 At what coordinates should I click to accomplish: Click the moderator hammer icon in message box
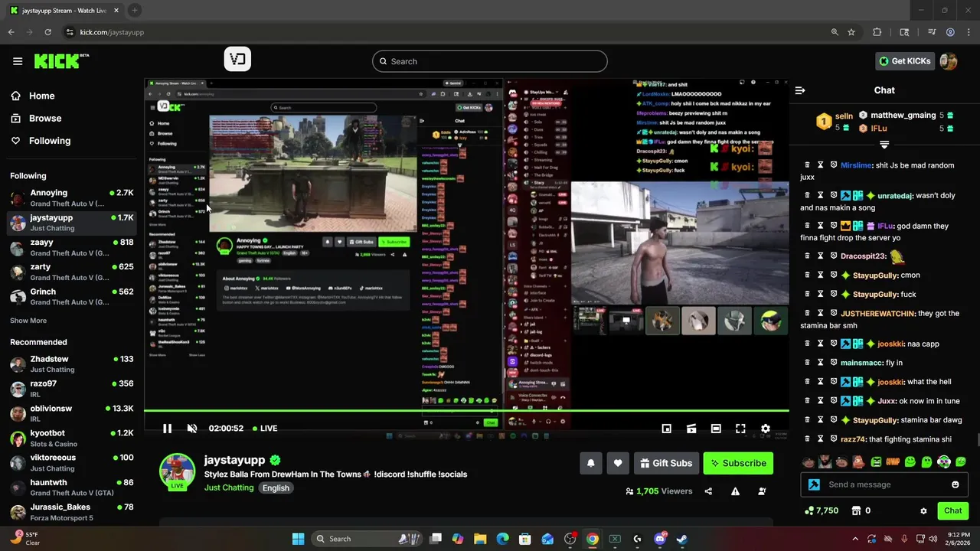pos(814,484)
